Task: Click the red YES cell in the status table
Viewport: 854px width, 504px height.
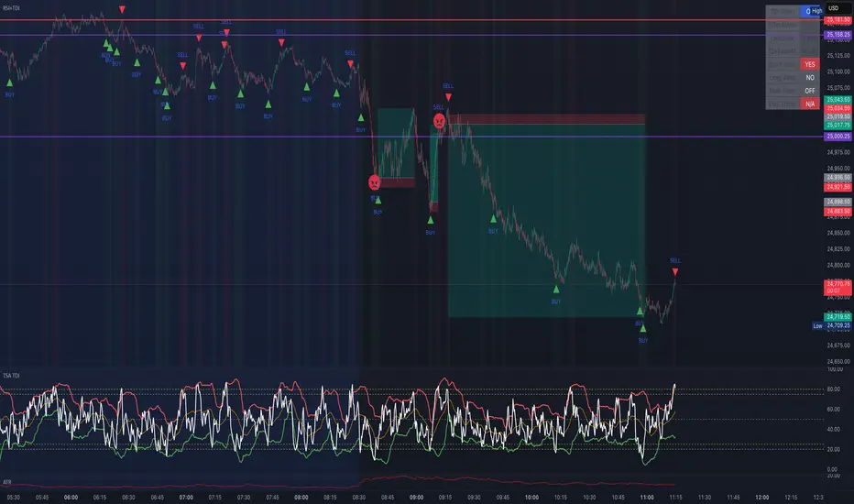Action: (x=809, y=64)
